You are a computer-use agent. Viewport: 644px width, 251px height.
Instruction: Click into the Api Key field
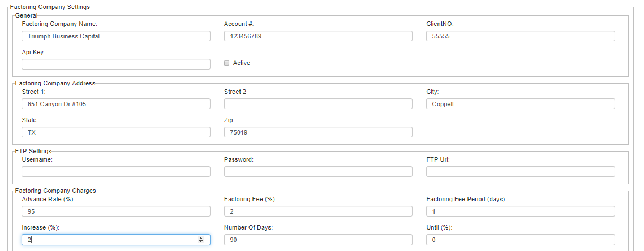[116, 64]
